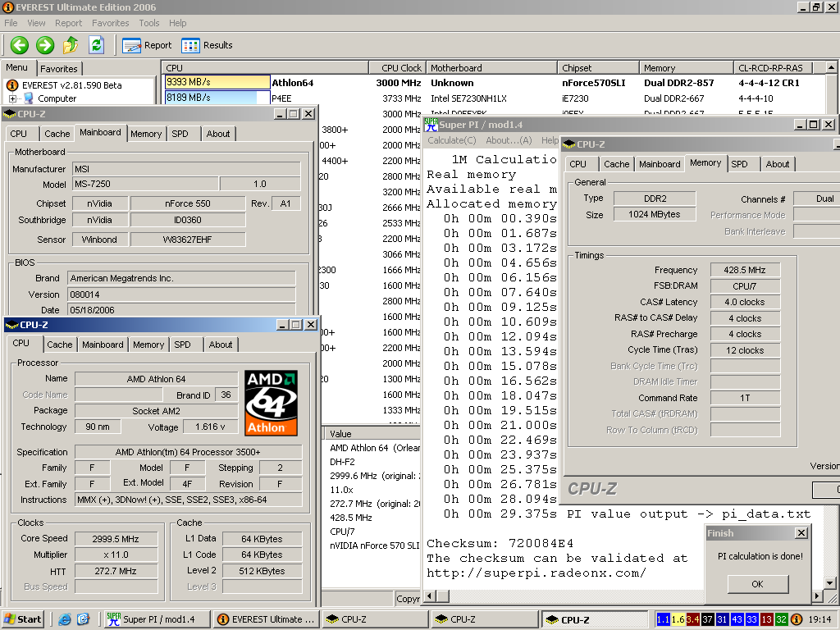This screenshot has height=630, width=840.
Task: Open the Tools menu in EVEREST
Action: [x=149, y=23]
